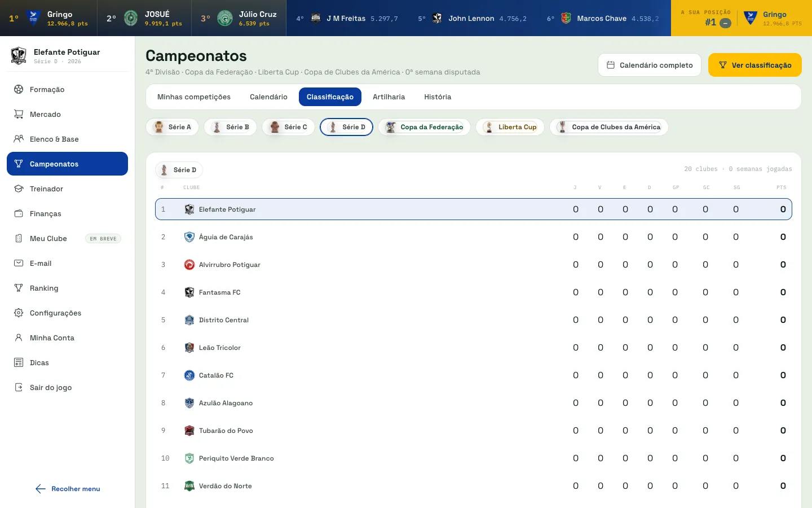Select Copa da Federação filter chip

(x=424, y=127)
